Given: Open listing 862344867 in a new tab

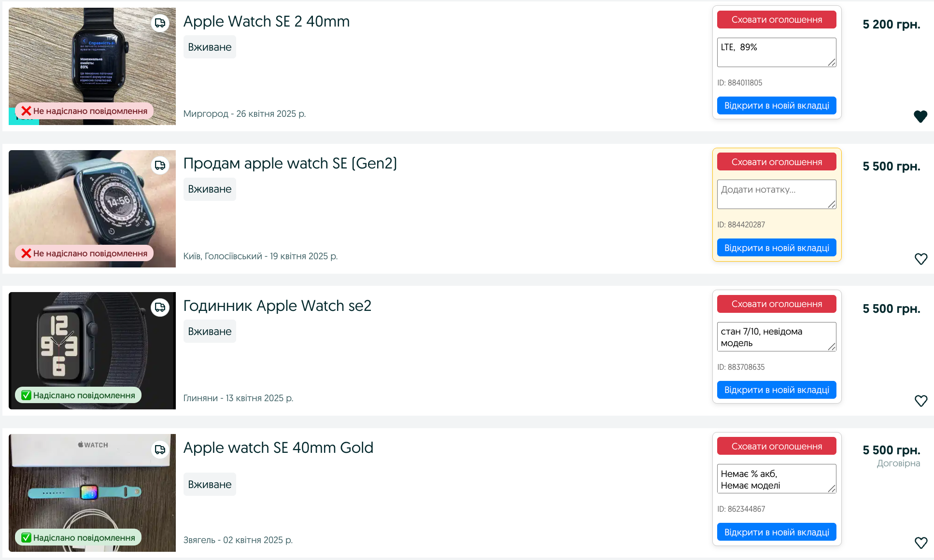Looking at the screenshot, I should click(x=776, y=532).
